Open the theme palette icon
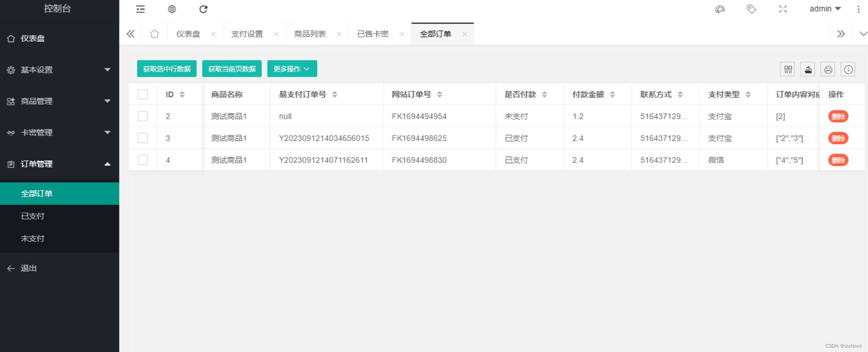Screen dimensions: 868x352 [720, 9]
